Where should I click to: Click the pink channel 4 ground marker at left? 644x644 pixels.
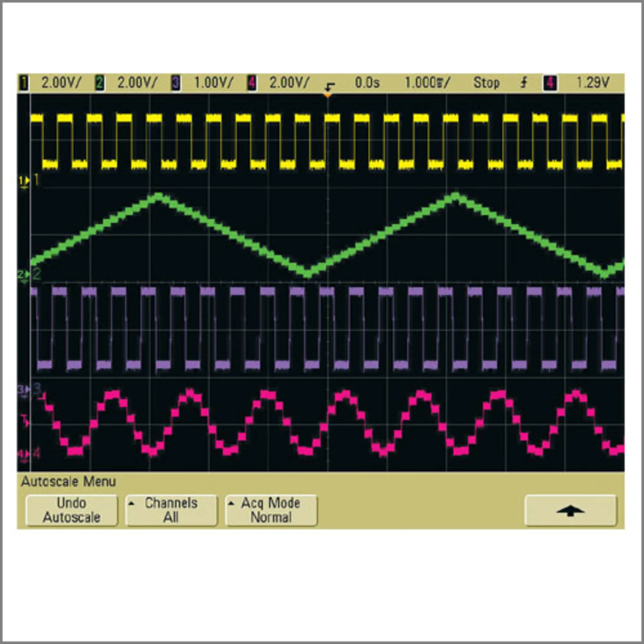pyautogui.click(x=23, y=454)
